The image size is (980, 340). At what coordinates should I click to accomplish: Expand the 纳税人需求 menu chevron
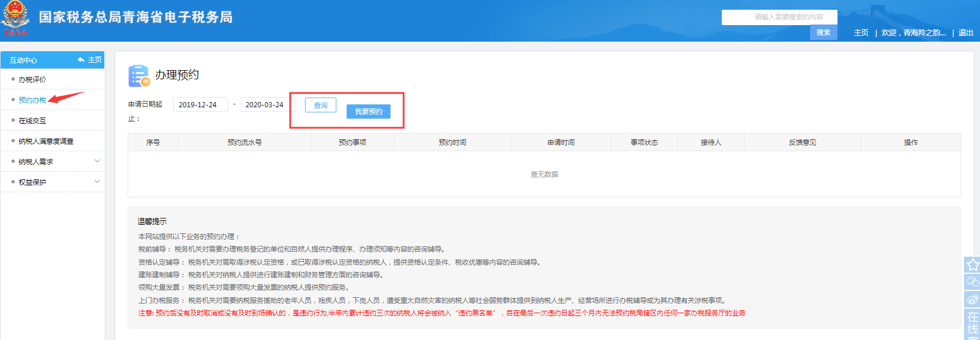tap(97, 161)
